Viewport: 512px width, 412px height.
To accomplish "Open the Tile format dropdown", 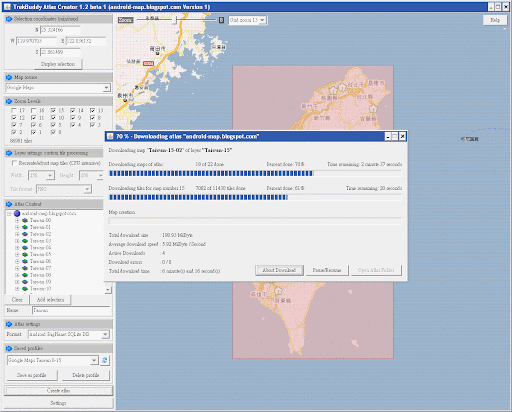I will [87, 189].
